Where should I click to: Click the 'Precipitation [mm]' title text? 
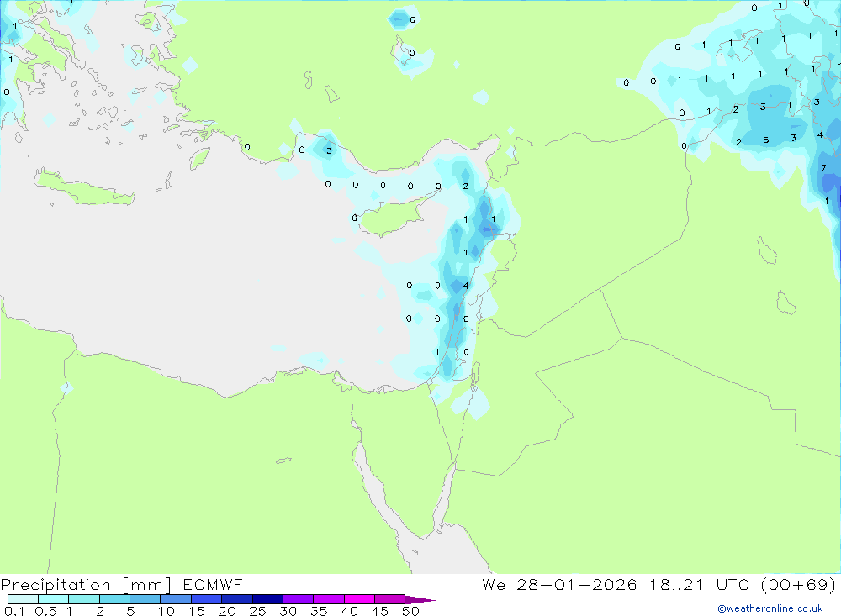(86, 585)
